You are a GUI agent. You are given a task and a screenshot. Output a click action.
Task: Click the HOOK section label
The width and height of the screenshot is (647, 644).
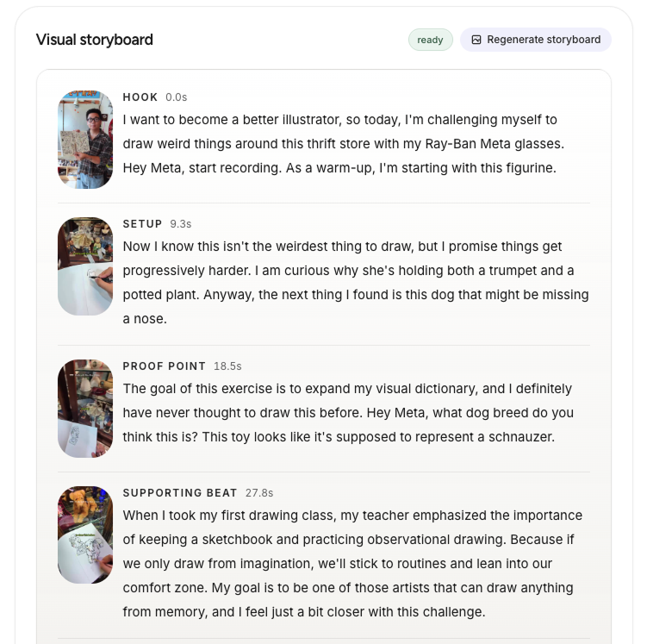pyautogui.click(x=140, y=97)
